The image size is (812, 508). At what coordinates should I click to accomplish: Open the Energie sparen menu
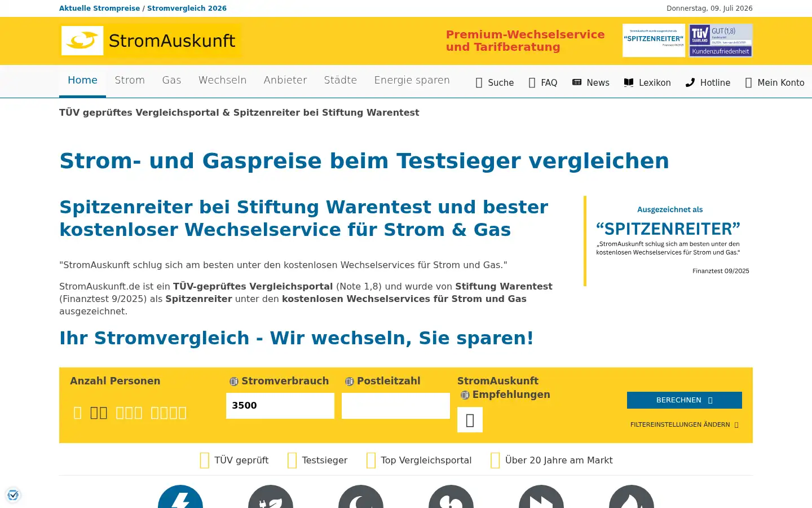pos(412,80)
